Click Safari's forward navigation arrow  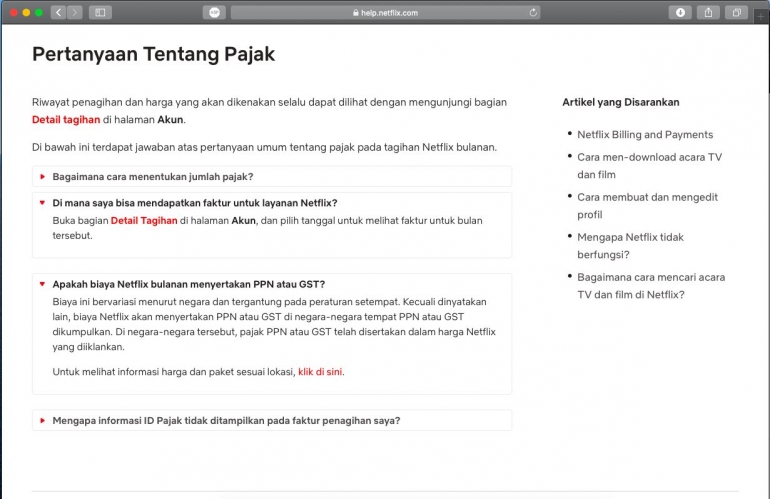[x=75, y=12]
